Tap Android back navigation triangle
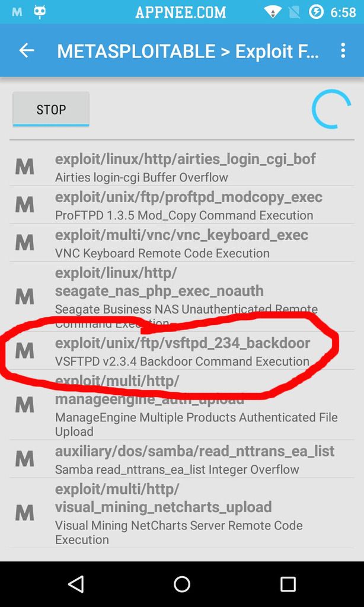Image resolution: width=364 pixels, height=607 pixels. coord(76,584)
